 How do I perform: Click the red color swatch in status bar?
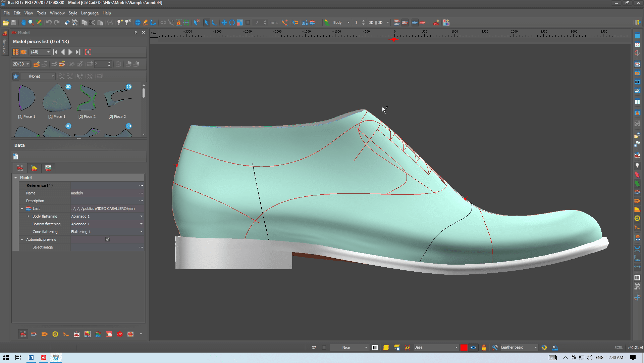[464, 348]
